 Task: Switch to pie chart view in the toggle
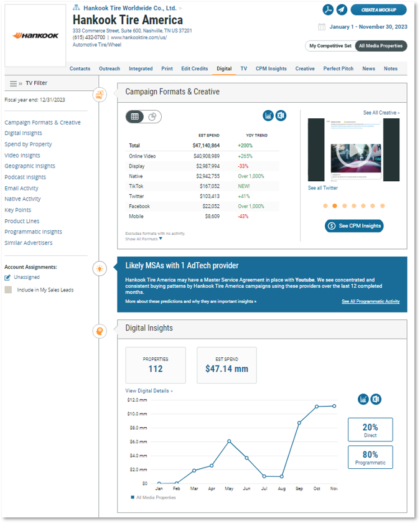pos(152,117)
